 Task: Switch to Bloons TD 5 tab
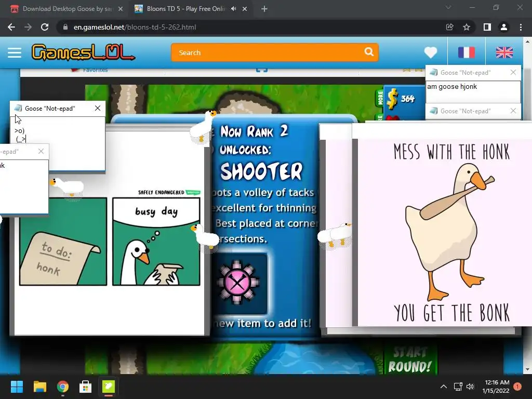185,9
